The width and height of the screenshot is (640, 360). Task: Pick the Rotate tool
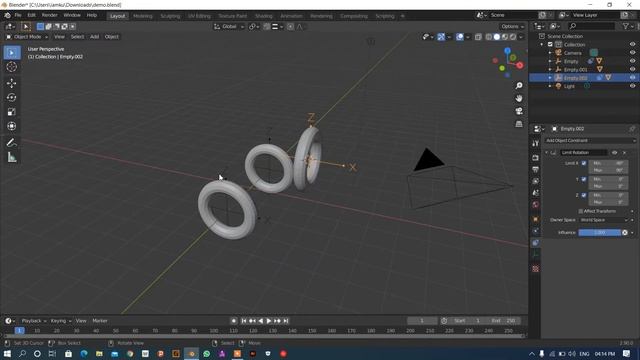pyautogui.click(x=12, y=97)
